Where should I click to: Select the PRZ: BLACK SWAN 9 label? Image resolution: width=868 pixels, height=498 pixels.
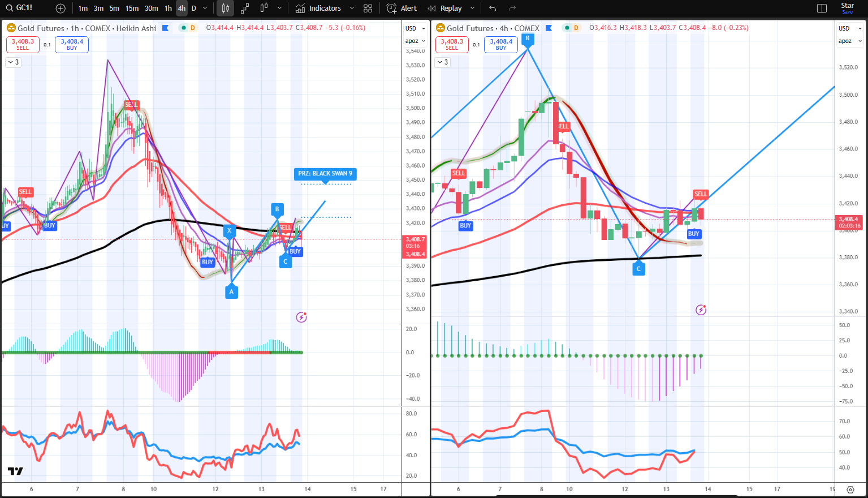[x=325, y=174]
